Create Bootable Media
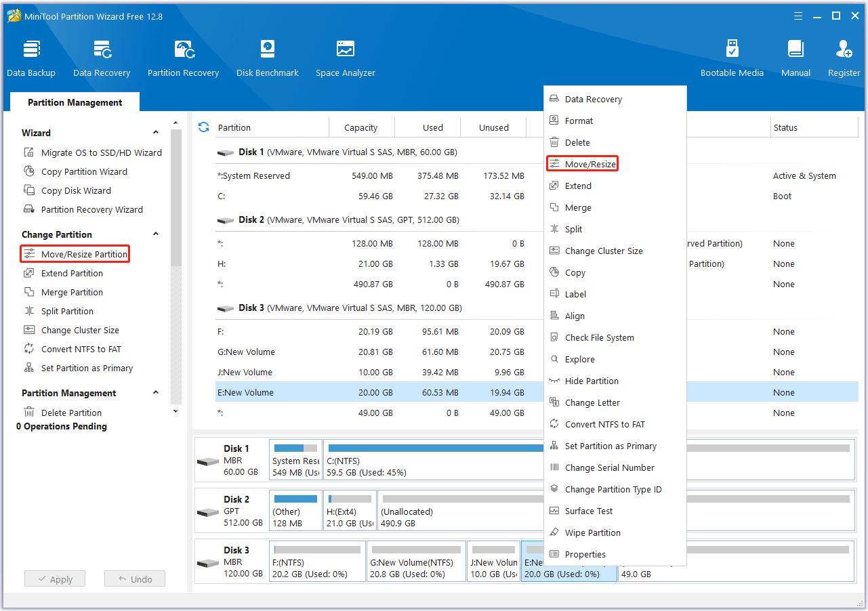This screenshot has height=611, width=868. pyautogui.click(x=732, y=59)
